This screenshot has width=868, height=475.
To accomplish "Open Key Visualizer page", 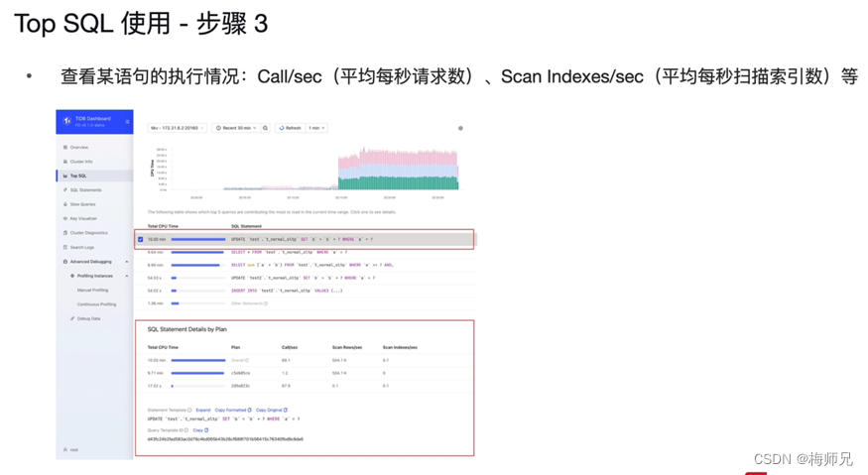I will [83, 219].
